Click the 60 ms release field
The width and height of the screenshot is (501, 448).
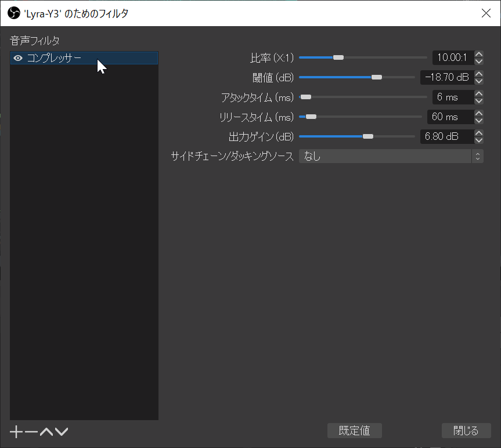(x=451, y=117)
